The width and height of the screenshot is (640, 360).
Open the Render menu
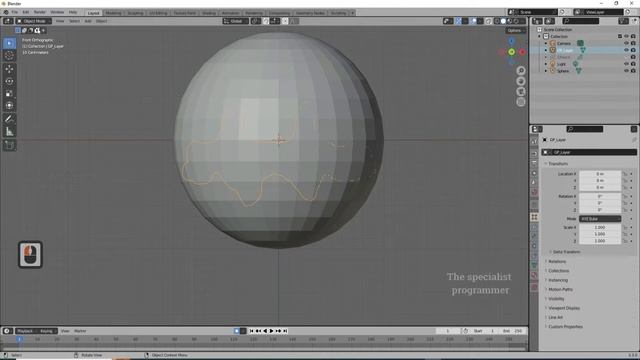tap(40, 12)
